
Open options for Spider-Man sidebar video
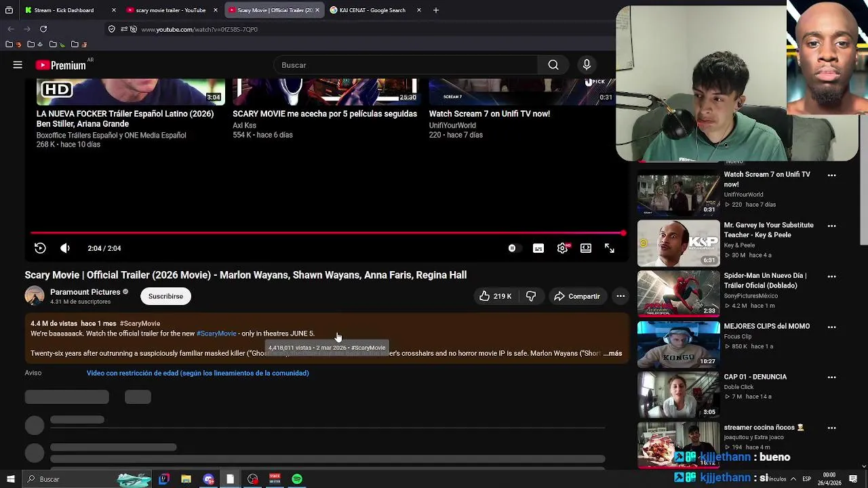point(831,277)
